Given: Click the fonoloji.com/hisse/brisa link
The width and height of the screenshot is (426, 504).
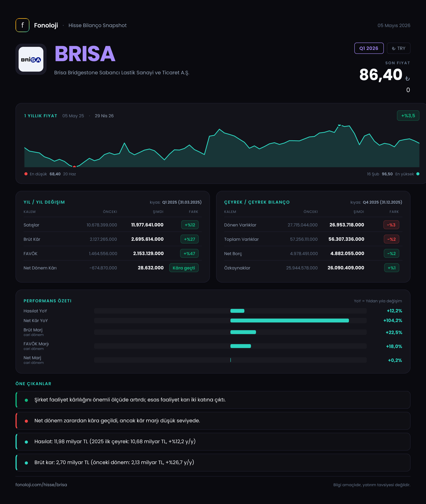Looking at the screenshot, I should (x=41, y=485).
